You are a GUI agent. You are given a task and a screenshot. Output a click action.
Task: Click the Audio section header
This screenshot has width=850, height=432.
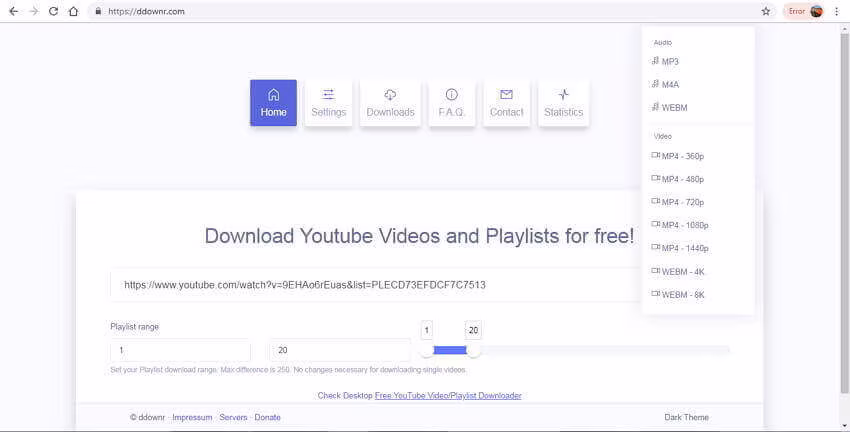[x=662, y=42]
